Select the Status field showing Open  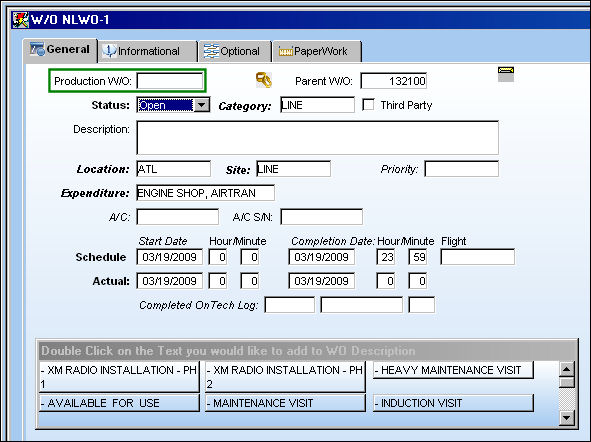165,105
